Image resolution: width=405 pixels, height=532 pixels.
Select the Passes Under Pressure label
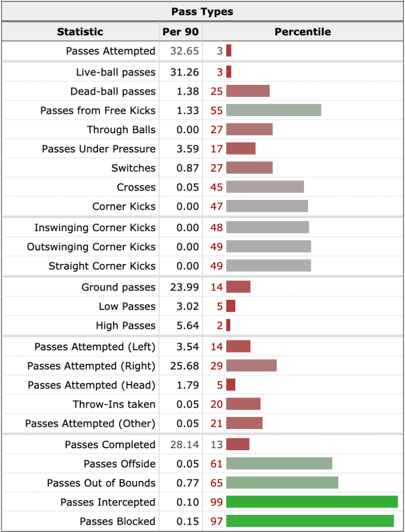[99, 149]
